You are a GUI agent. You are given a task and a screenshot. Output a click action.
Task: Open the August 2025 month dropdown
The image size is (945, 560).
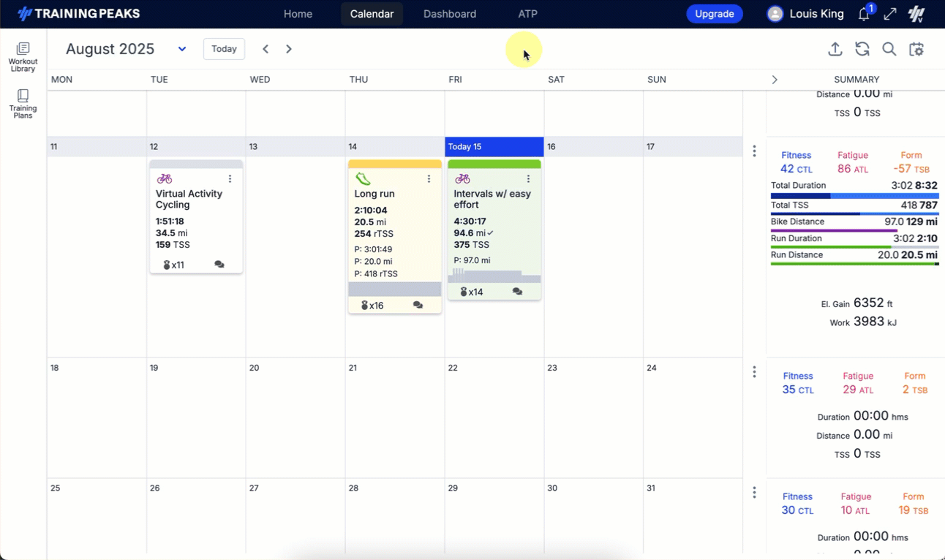182,49
